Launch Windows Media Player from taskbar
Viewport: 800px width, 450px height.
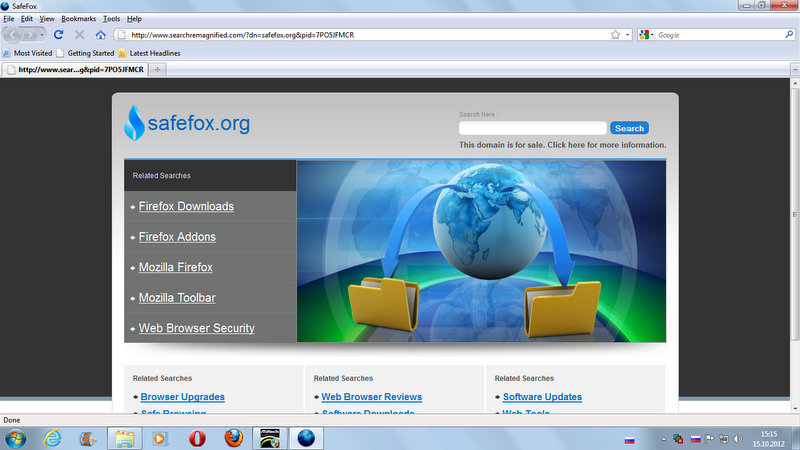click(x=160, y=438)
